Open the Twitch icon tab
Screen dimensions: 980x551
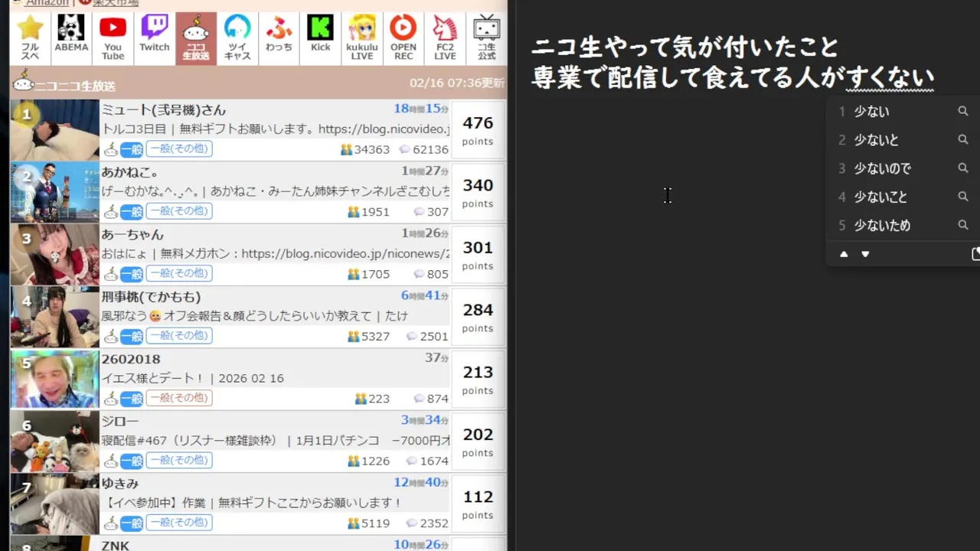(155, 37)
